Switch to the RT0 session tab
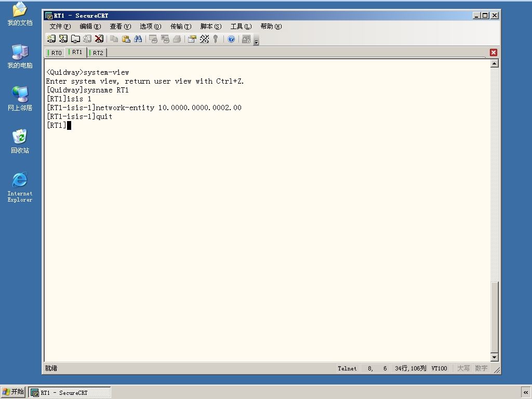 tap(55, 53)
